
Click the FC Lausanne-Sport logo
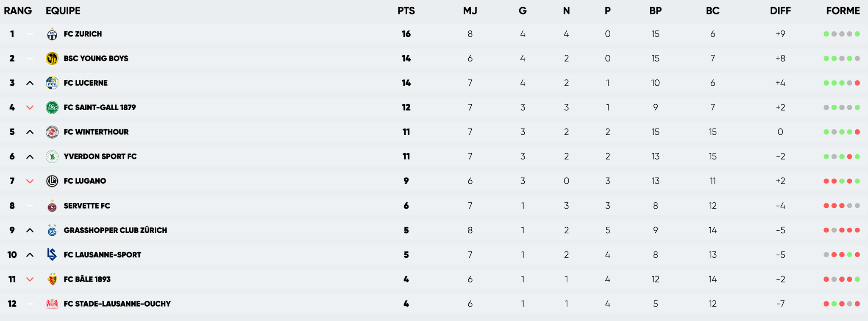(52, 254)
